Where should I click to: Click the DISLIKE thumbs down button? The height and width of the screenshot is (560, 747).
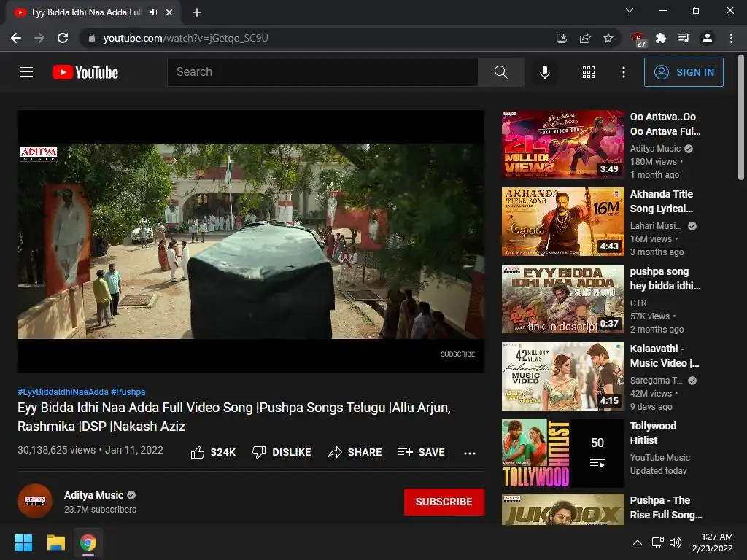pyautogui.click(x=282, y=452)
